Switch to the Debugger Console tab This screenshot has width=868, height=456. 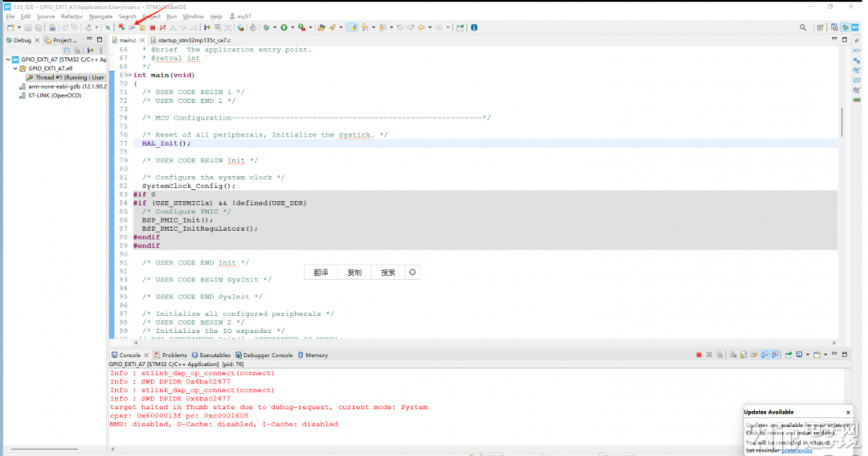(x=263, y=355)
